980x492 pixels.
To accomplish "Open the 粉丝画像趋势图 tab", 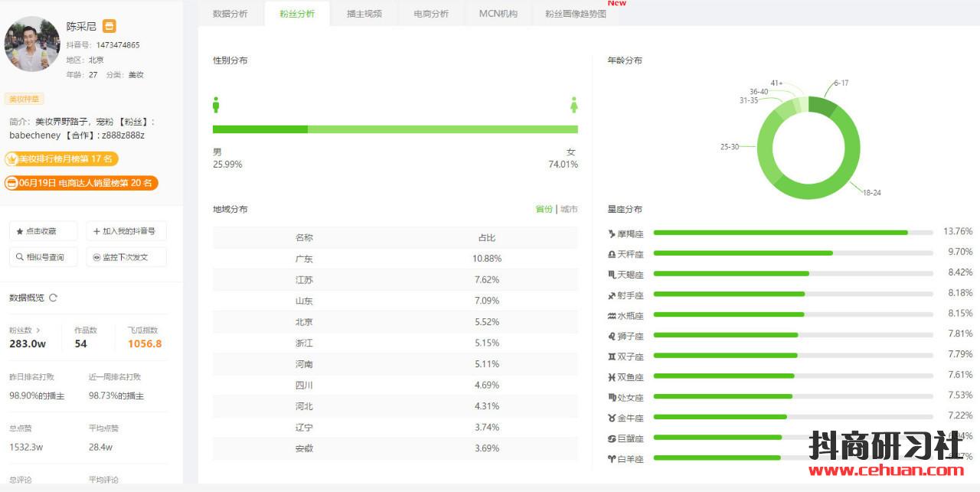I will [575, 14].
